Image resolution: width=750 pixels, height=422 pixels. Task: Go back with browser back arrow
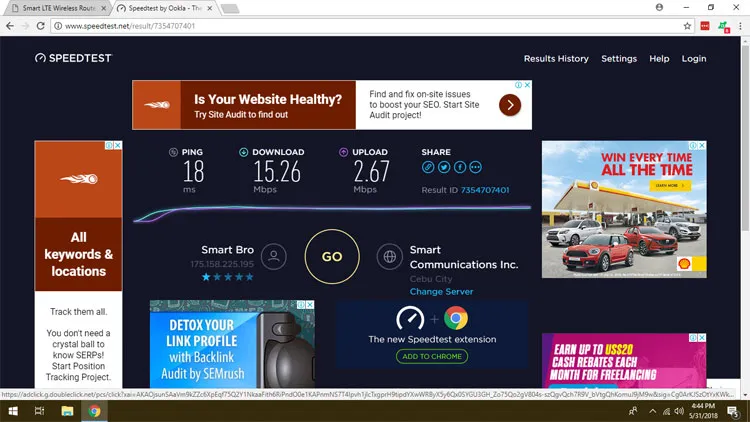click(10, 26)
